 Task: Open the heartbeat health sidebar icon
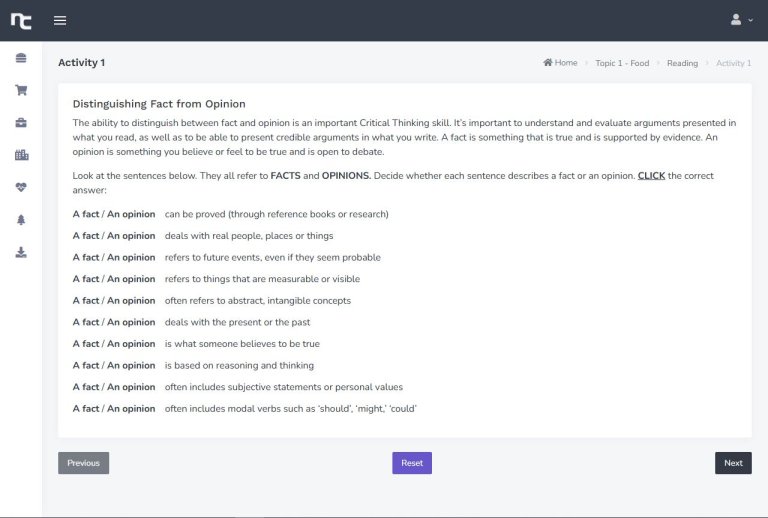click(21, 187)
